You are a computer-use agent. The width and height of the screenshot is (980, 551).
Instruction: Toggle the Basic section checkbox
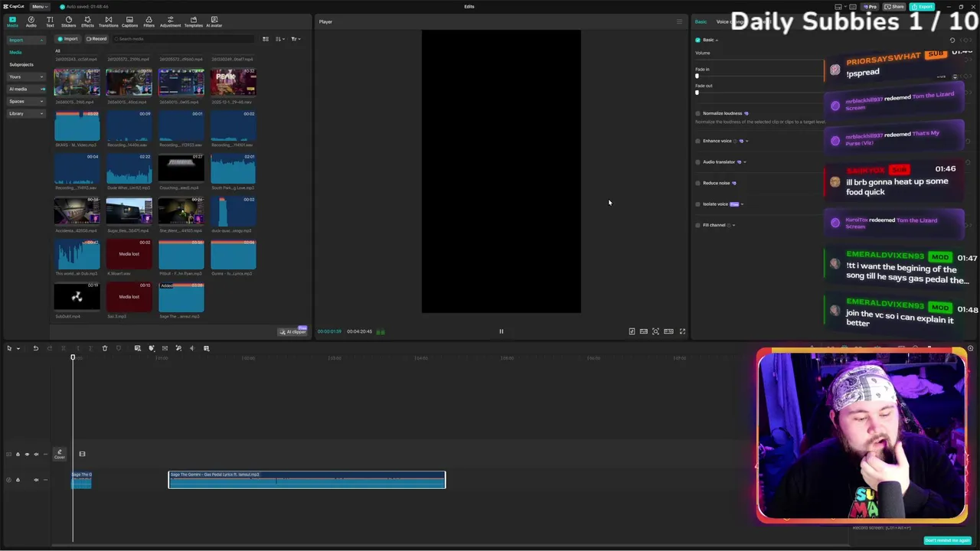pos(697,40)
